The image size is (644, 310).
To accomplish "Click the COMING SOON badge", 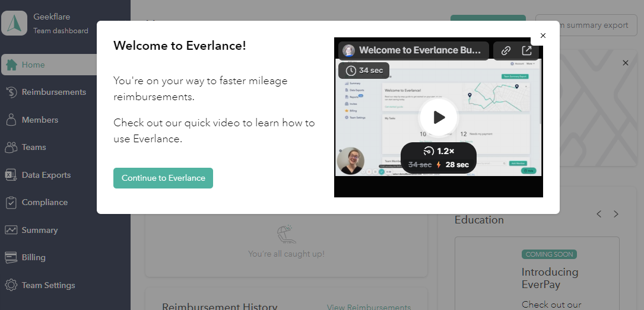I will coord(549,254).
